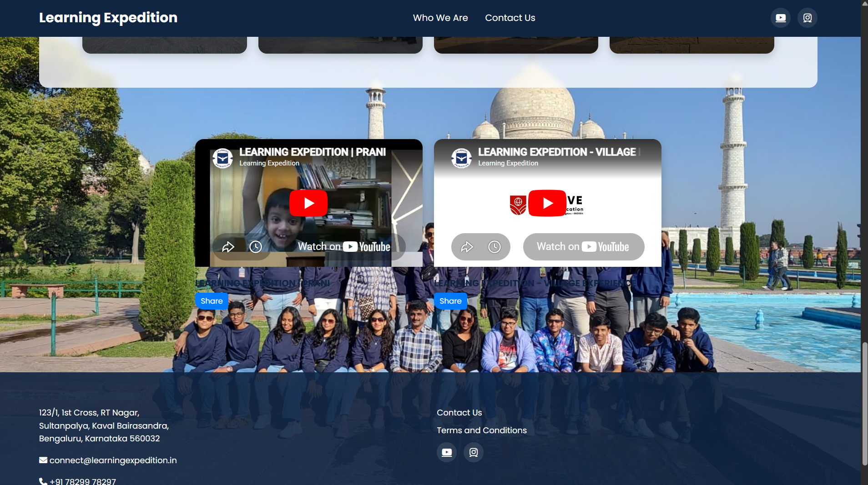The width and height of the screenshot is (868, 485).
Task: Click the channel avatar on VILLAGE video
Action: pyautogui.click(x=461, y=158)
